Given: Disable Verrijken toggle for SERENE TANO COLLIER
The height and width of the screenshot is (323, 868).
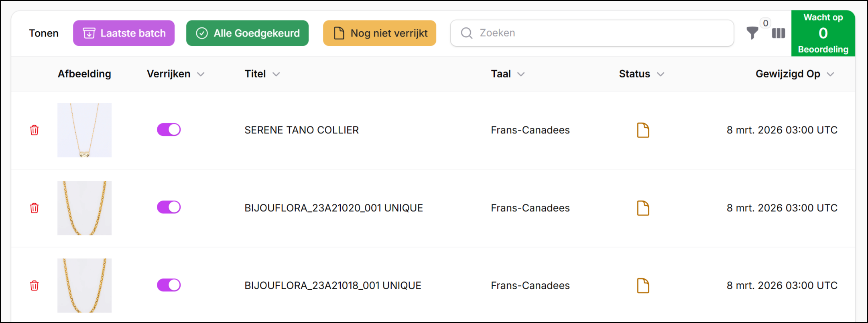Looking at the screenshot, I should tap(169, 130).
